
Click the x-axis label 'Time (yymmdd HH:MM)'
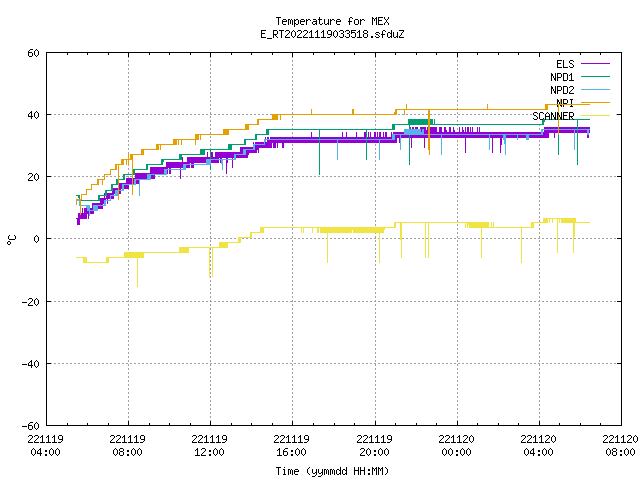click(332, 471)
